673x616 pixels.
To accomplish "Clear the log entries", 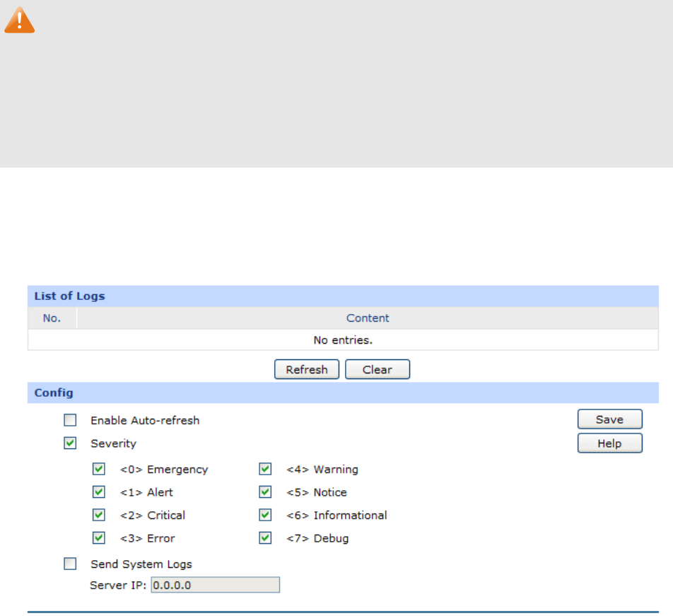I will click(378, 370).
